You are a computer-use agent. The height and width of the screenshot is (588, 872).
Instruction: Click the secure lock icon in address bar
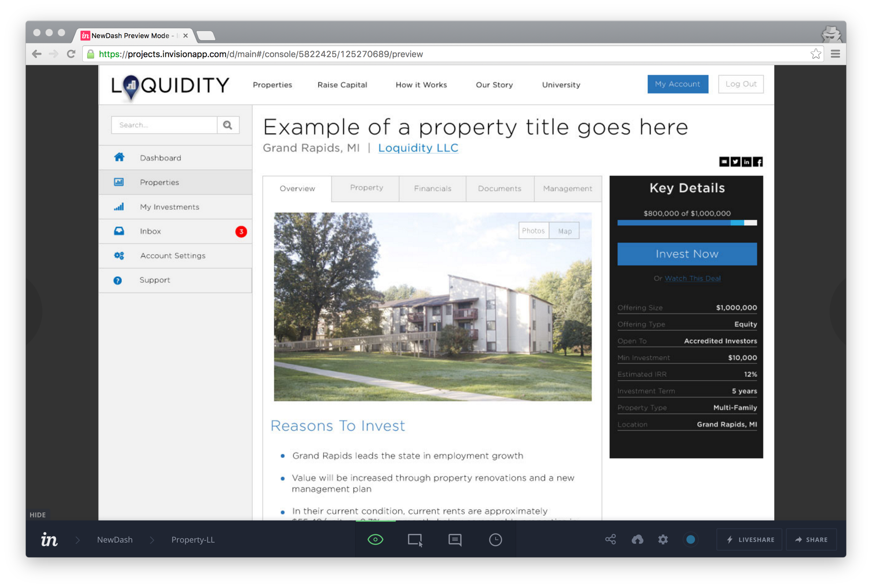pos(90,54)
